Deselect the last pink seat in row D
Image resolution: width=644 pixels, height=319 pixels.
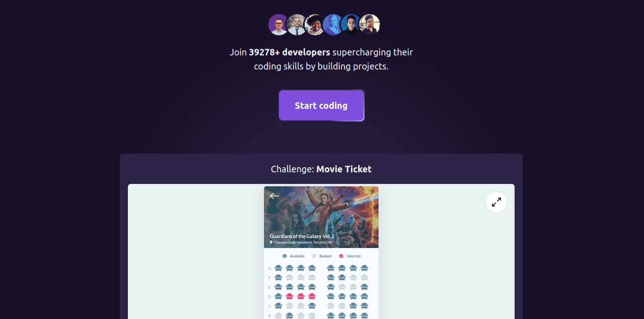coord(312,296)
